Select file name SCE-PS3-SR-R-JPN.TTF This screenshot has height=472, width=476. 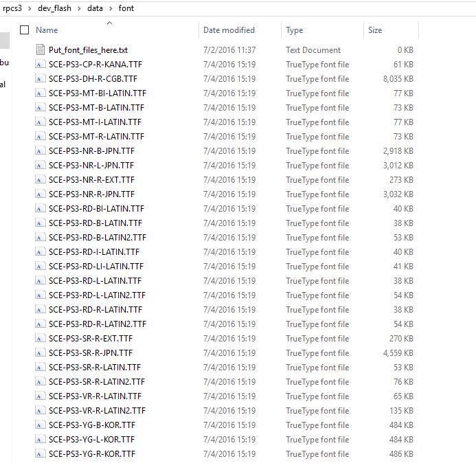91,353
